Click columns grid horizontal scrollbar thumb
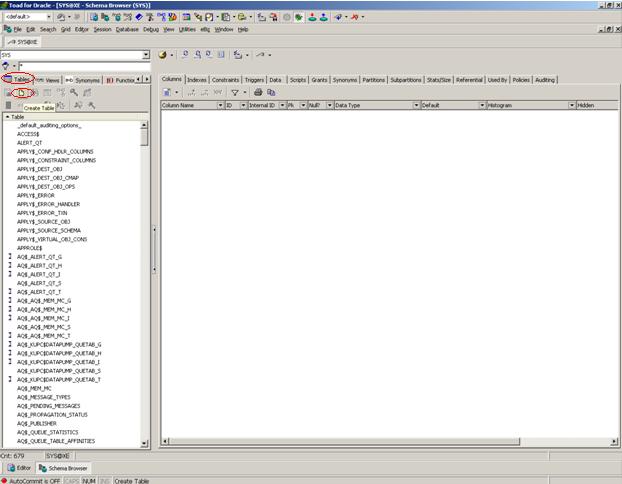622x484 pixels. tap(344, 441)
